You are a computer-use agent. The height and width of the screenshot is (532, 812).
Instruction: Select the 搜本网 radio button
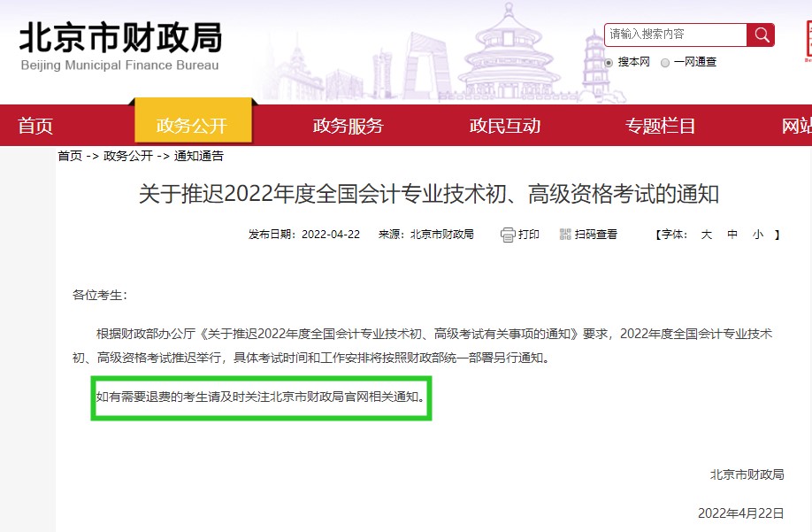[610, 63]
